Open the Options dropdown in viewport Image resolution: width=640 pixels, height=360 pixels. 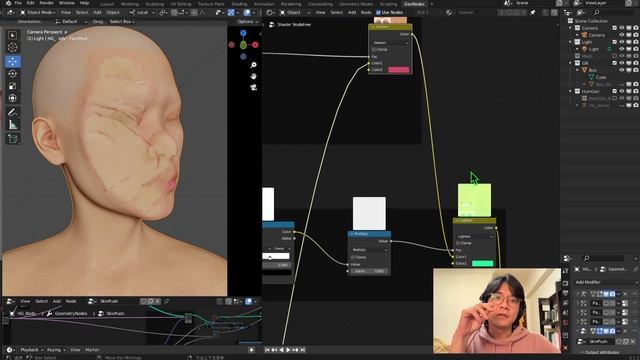click(247, 21)
